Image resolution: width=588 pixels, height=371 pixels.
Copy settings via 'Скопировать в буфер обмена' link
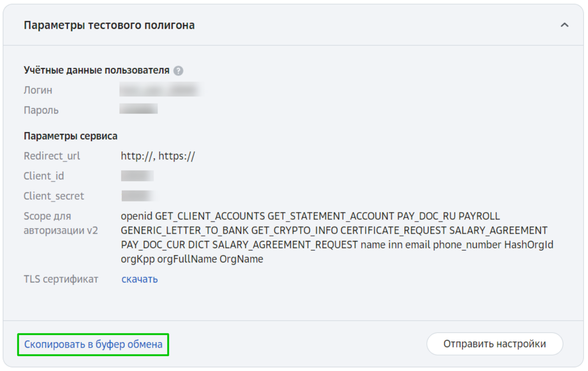(x=93, y=344)
